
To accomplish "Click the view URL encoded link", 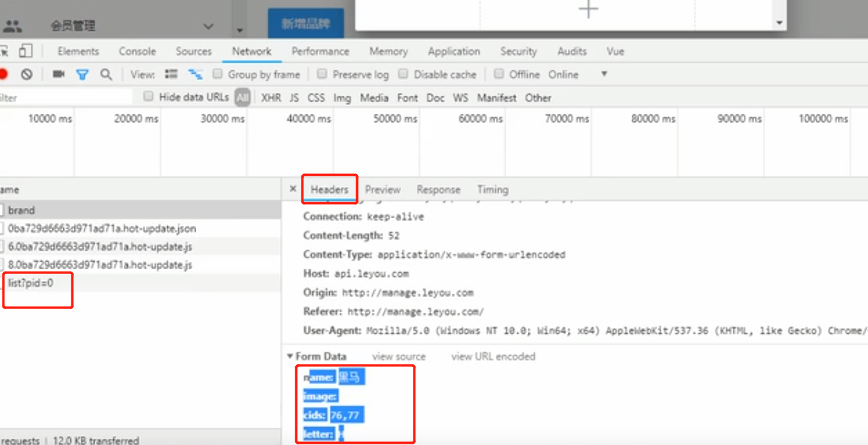I will pyautogui.click(x=493, y=356).
